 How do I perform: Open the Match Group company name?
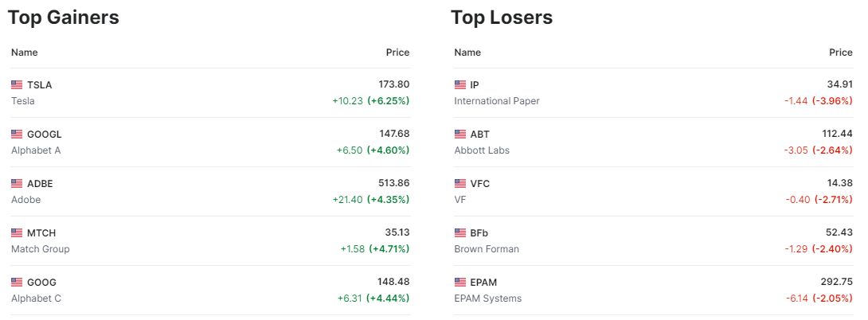(x=41, y=249)
